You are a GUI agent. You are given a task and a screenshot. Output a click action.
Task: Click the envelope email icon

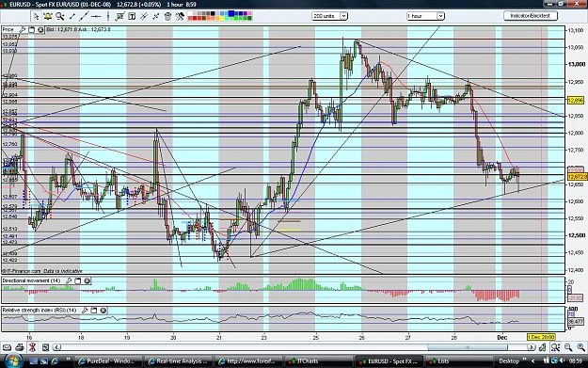pyautogui.click(x=7, y=347)
